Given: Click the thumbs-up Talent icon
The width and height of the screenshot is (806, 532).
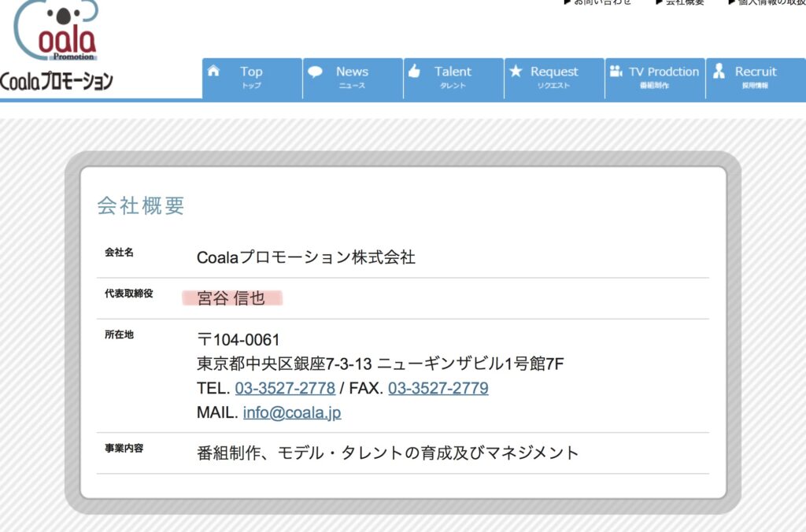Looking at the screenshot, I should pyautogui.click(x=414, y=71).
